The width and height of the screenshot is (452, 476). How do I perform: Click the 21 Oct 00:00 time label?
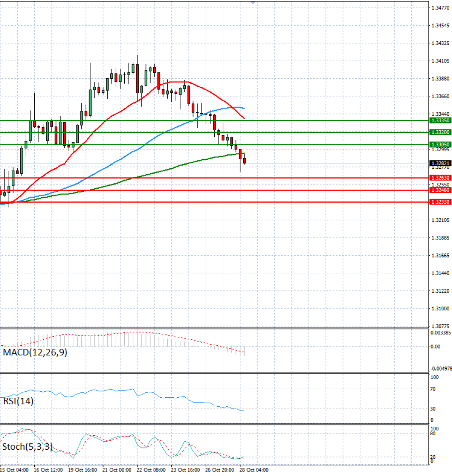pyautogui.click(x=117, y=470)
